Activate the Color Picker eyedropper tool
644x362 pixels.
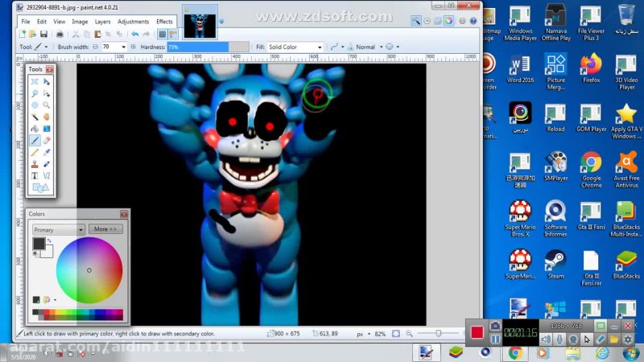(x=47, y=152)
